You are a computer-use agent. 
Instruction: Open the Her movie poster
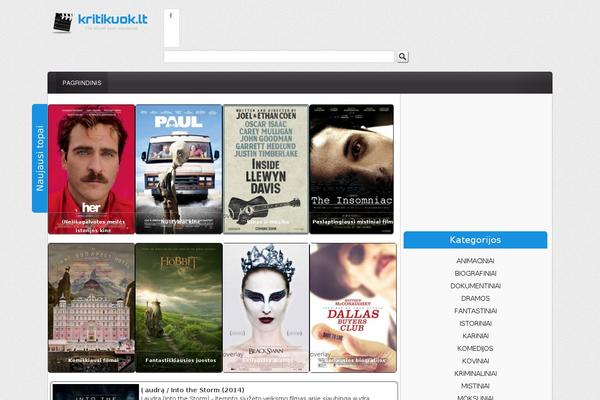point(91,169)
